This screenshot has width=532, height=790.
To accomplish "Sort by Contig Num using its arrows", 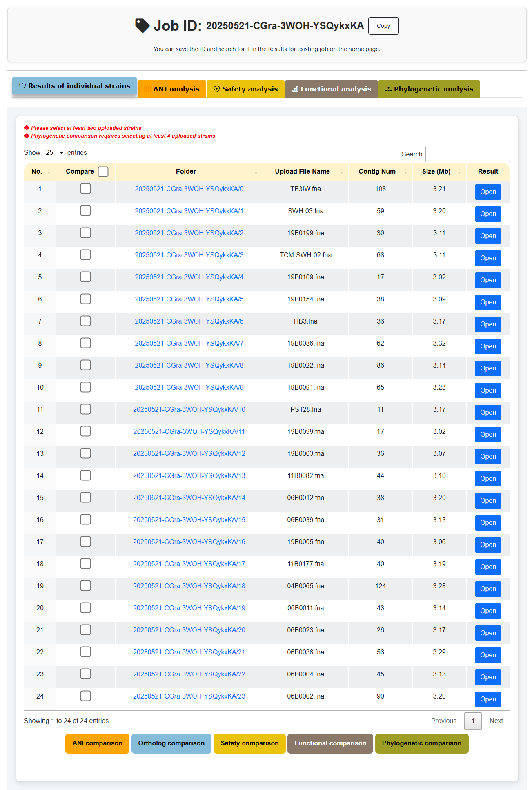I will pyautogui.click(x=405, y=172).
